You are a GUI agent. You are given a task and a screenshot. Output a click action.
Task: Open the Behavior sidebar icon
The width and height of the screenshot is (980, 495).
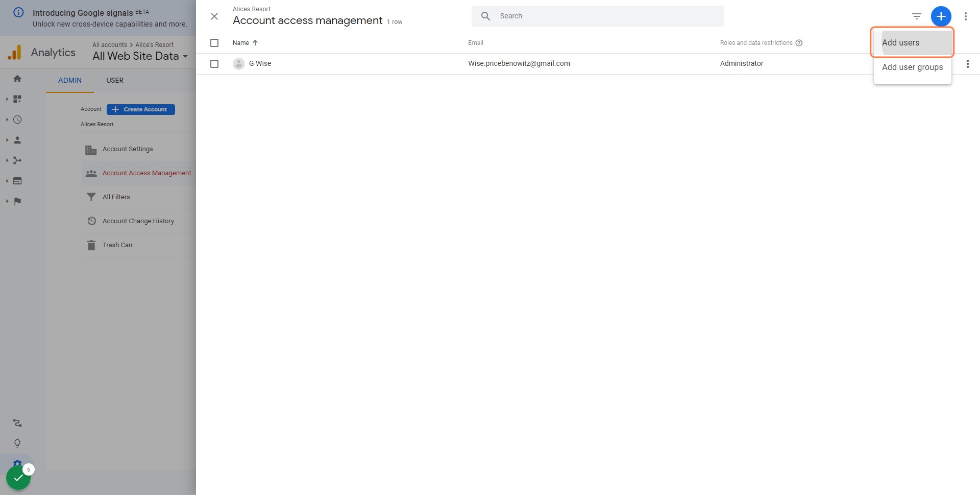click(17, 181)
